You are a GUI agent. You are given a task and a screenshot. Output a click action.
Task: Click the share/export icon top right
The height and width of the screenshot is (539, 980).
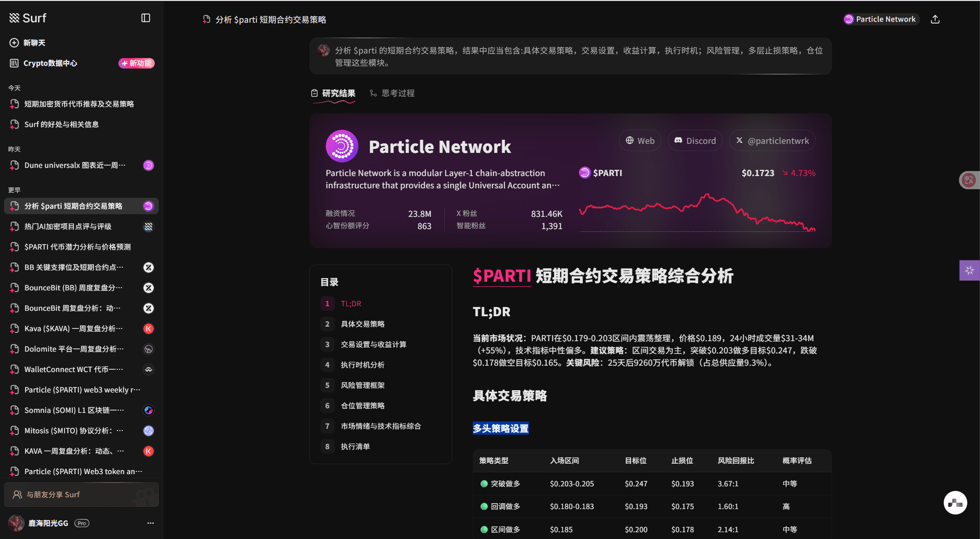[x=935, y=19]
